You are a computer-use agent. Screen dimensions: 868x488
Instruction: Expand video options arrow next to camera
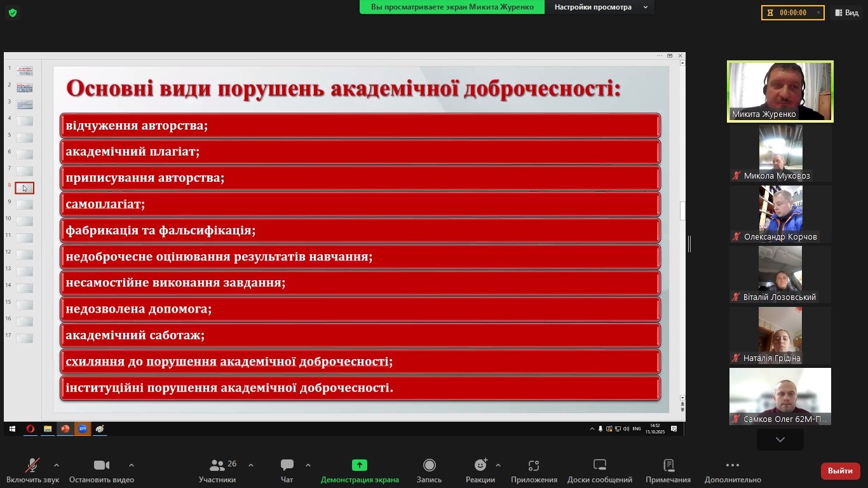point(131,465)
